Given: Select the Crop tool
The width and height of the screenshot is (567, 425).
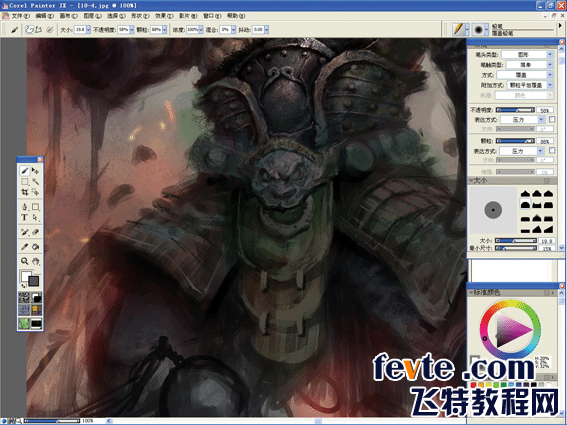Looking at the screenshot, I should point(25,192).
